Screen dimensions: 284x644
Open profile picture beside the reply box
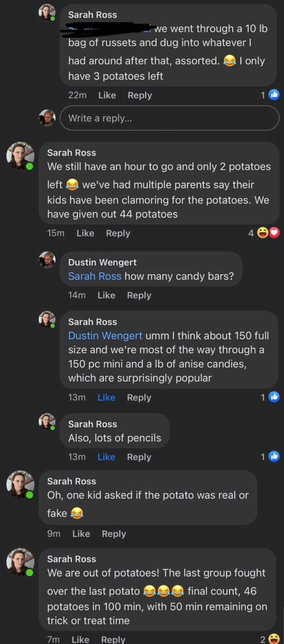[x=47, y=118]
